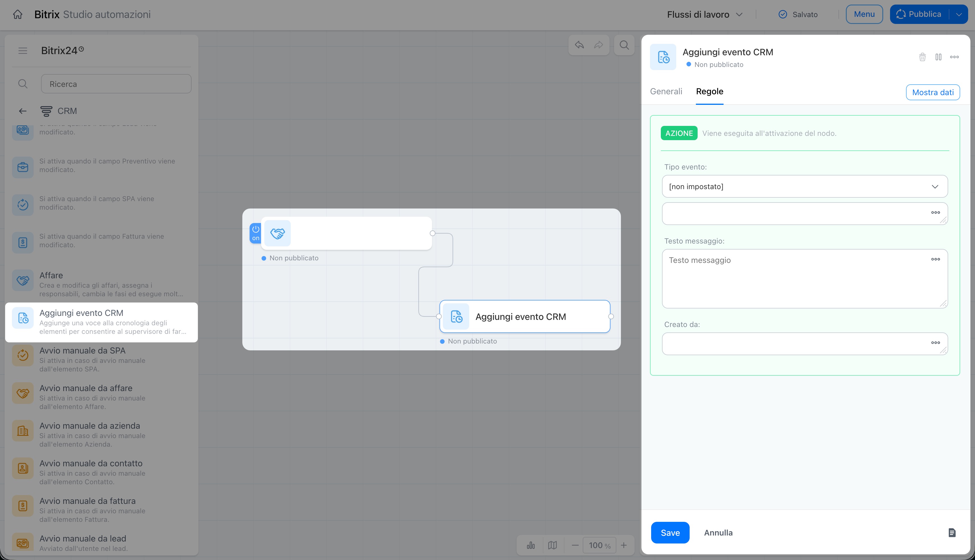This screenshot has height=560, width=975.
Task: Open the Flussi di lavoro dropdown
Action: (704, 15)
